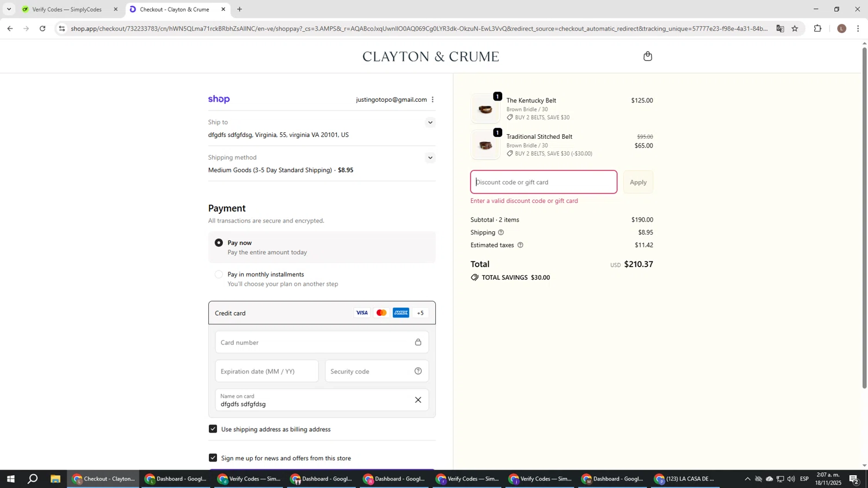Go back to the previous page
The image size is (868, 488).
10,28
